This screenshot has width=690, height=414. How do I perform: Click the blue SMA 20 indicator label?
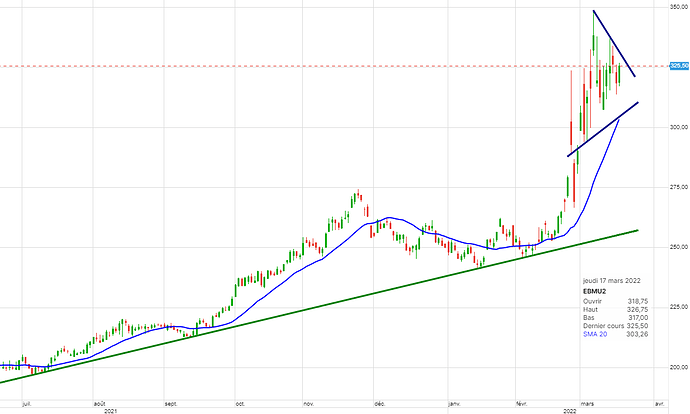(595, 334)
